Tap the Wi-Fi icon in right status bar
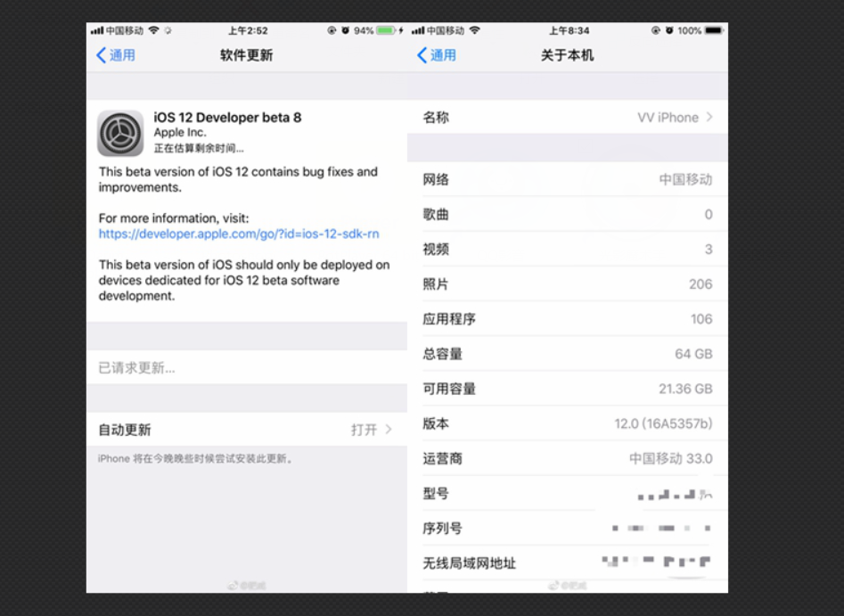This screenshot has width=844, height=616. click(x=474, y=30)
